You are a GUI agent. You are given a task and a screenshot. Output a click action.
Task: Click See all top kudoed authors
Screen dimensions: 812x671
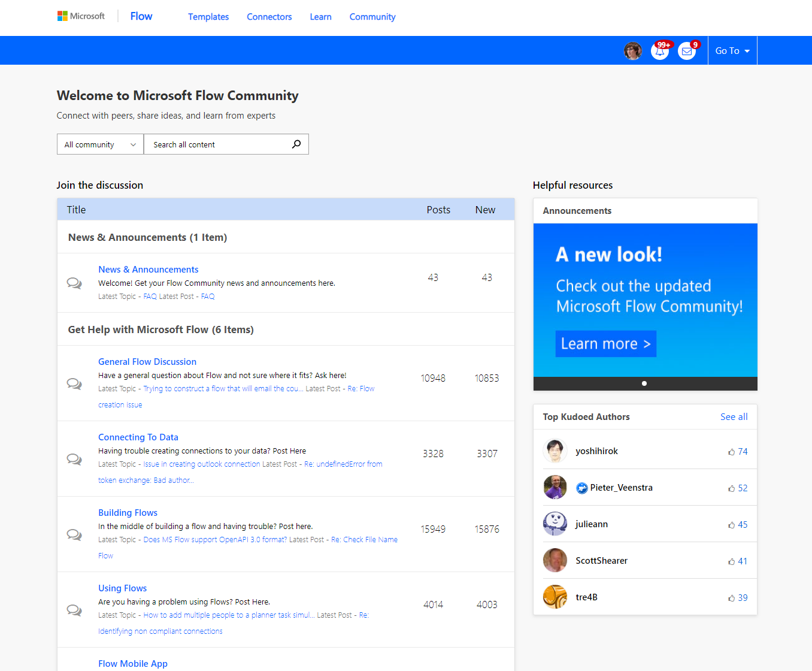coord(734,417)
